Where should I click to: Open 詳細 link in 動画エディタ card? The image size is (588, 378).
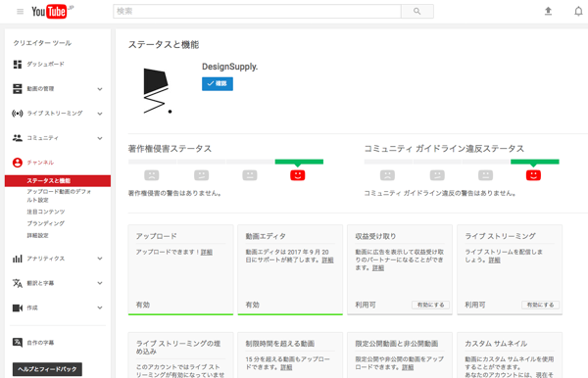click(327, 260)
